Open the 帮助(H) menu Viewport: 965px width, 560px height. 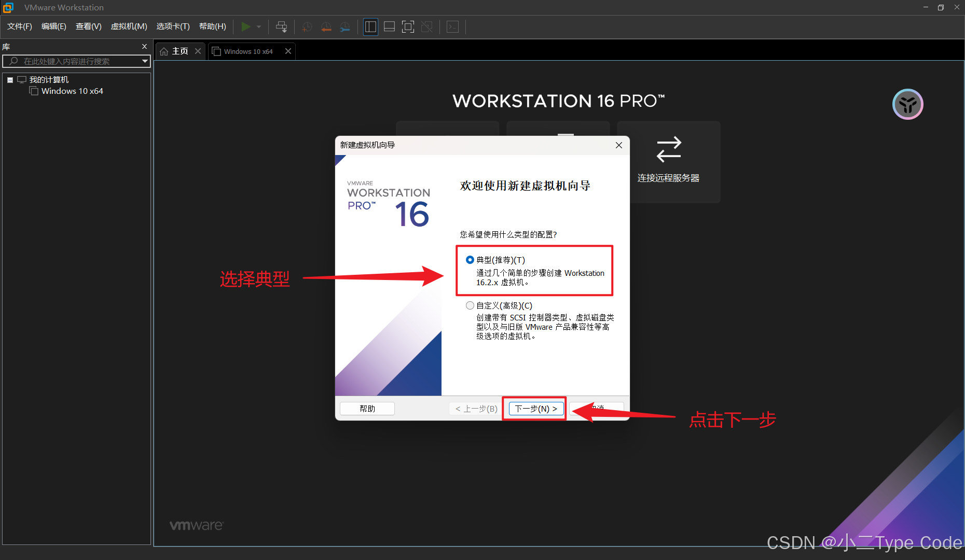213,26
